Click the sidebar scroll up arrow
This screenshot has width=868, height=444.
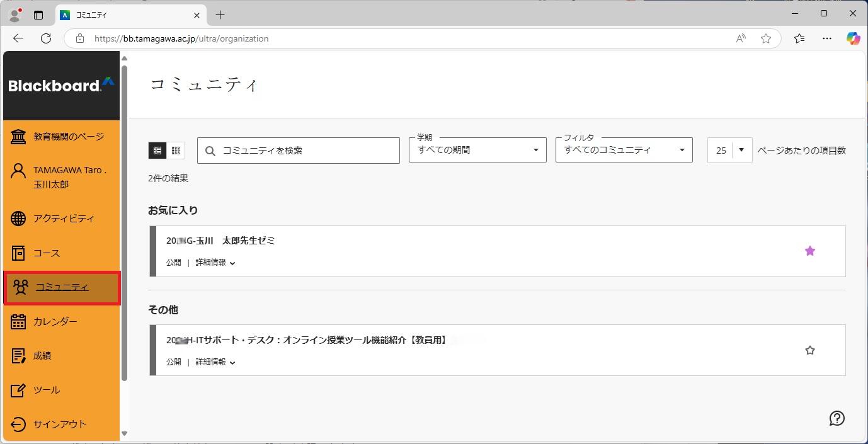124,58
